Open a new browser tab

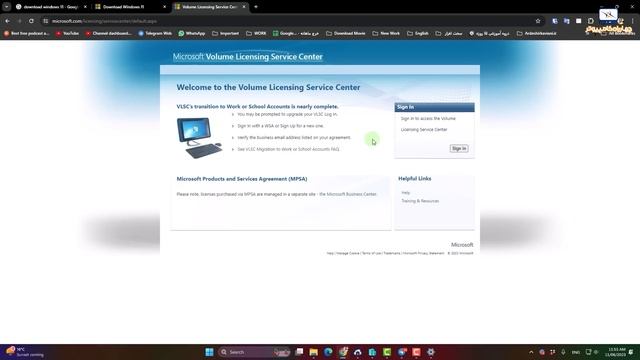tap(256, 7)
